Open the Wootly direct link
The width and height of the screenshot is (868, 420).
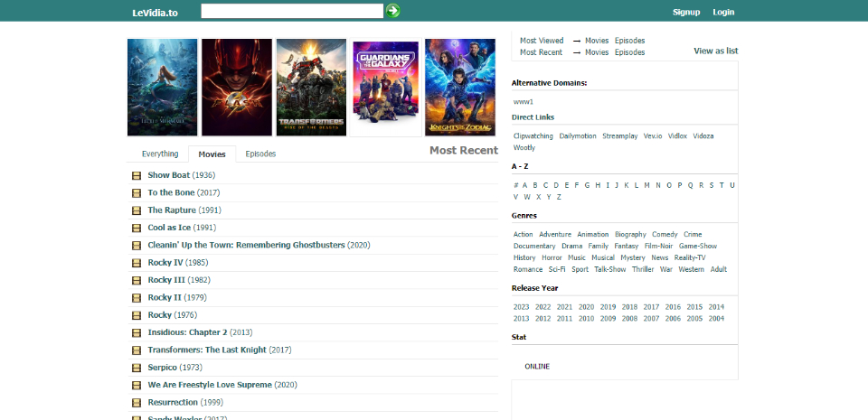(x=524, y=147)
